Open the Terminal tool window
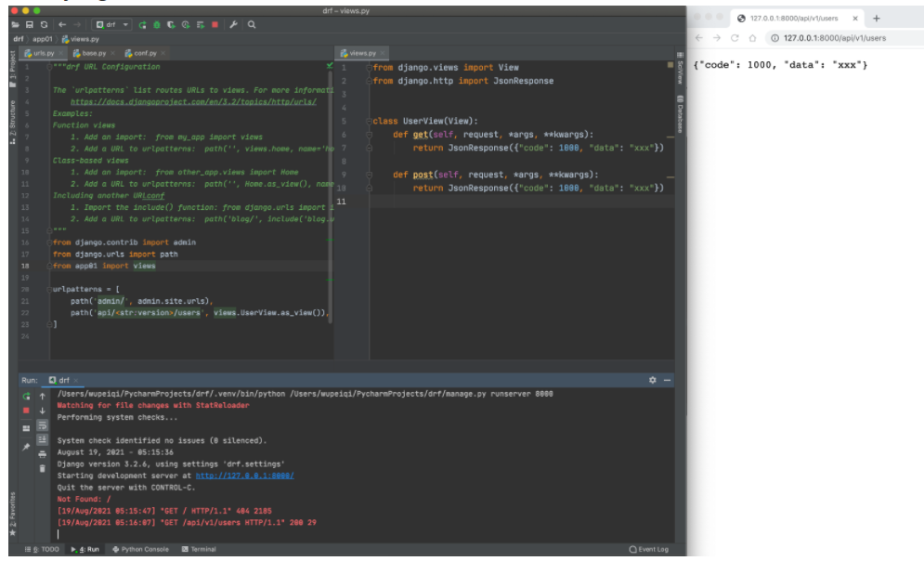Screen dimensions: 924x574 pos(199,550)
